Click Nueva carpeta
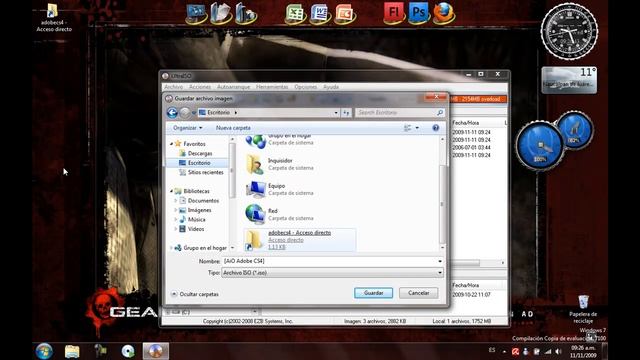Image resolution: width=640 pixels, height=360 pixels. tap(233, 128)
